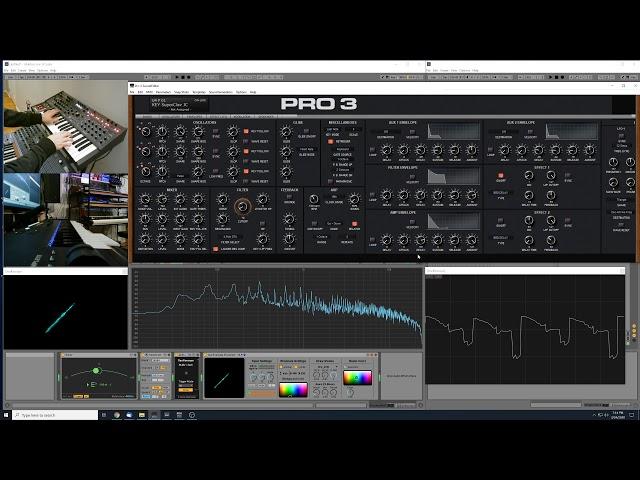Click the Amp Envelope shape display

coord(453,222)
